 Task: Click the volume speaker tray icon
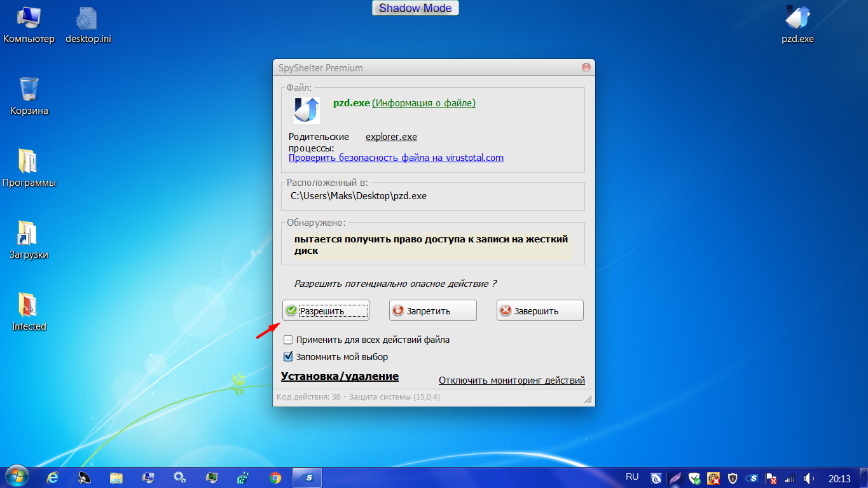tap(809, 478)
